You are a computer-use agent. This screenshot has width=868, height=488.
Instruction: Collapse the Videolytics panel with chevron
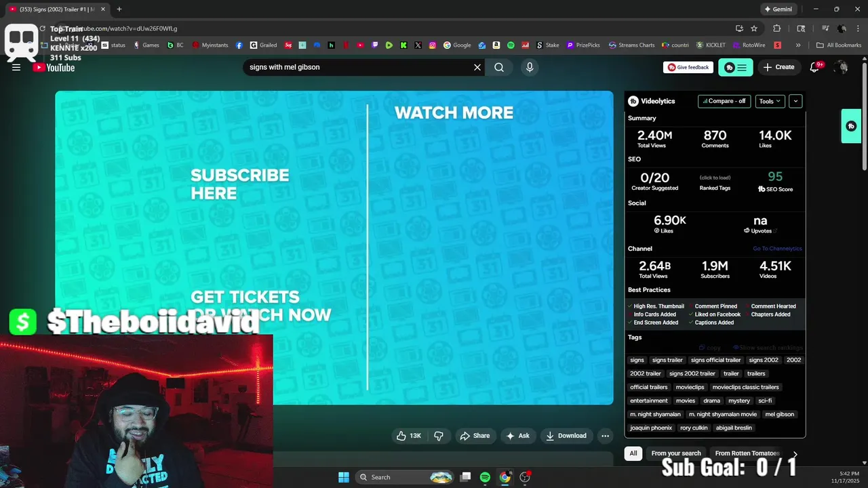click(x=795, y=101)
